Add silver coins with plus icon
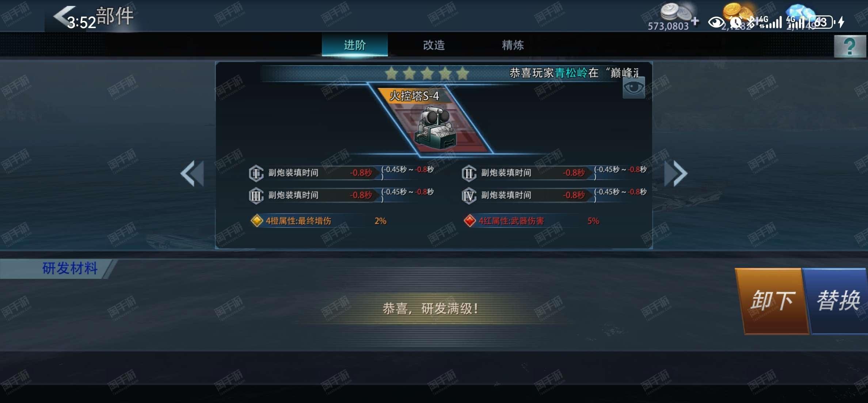Viewport: 868px width, 403px height. [x=695, y=21]
